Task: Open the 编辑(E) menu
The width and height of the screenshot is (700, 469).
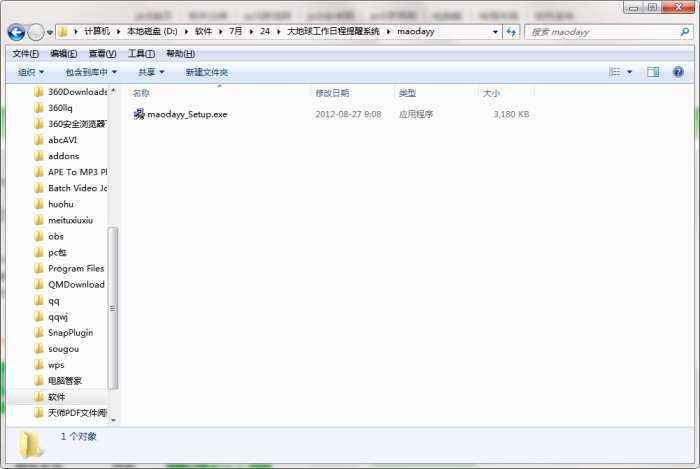Action: [x=63, y=54]
